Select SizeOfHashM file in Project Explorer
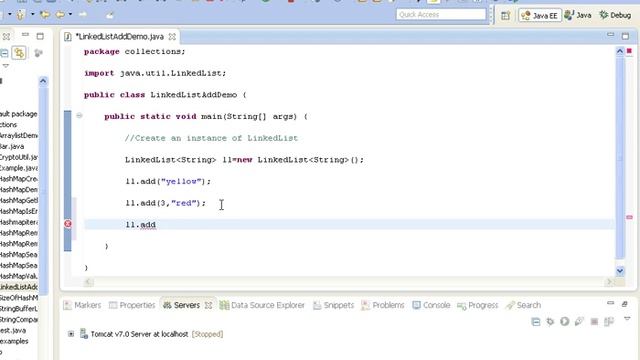The height and width of the screenshot is (360, 640). click(19, 298)
